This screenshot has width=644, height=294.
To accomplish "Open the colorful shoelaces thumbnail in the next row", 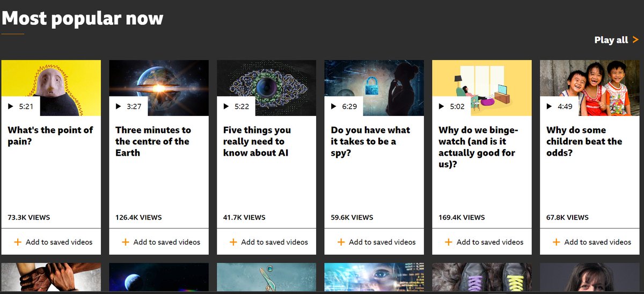I will pos(482,277).
